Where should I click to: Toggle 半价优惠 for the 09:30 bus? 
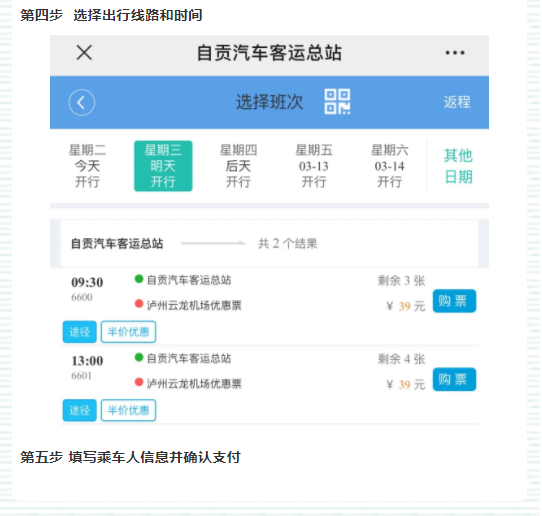(128, 332)
